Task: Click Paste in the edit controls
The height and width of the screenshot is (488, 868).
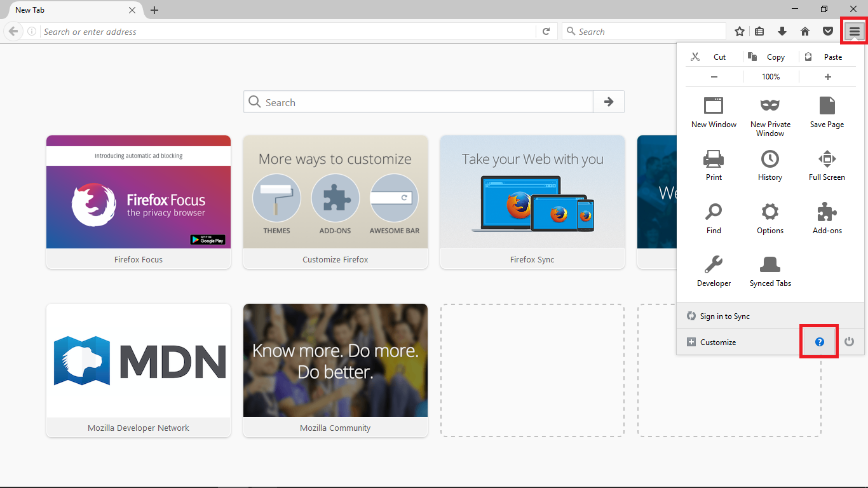Action: coord(827,57)
